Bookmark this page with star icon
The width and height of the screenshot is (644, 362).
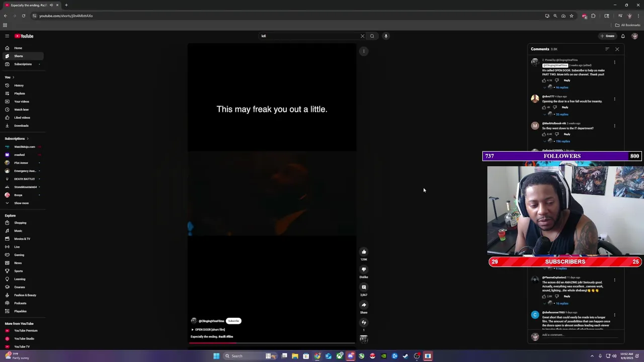(x=571, y=16)
